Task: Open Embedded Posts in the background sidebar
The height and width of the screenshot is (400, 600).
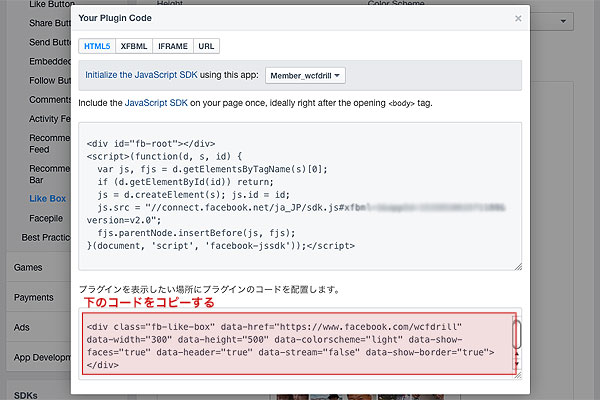Action: tap(50, 61)
